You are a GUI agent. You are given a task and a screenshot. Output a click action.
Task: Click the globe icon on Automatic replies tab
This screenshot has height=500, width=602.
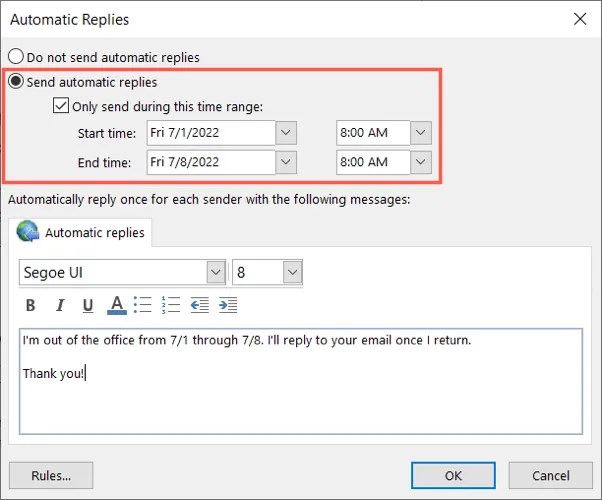click(28, 231)
